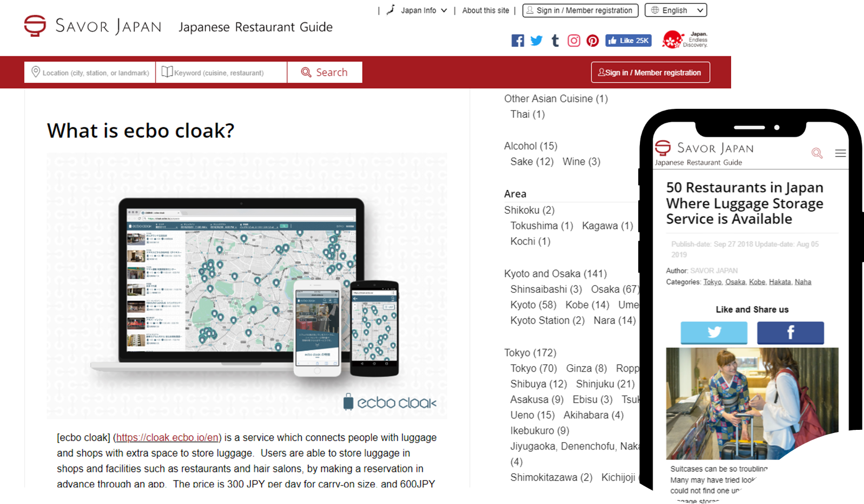Image resolution: width=864 pixels, height=504 pixels.
Task: Click Sign in / Member registration in top bar
Action: point(580,10)
